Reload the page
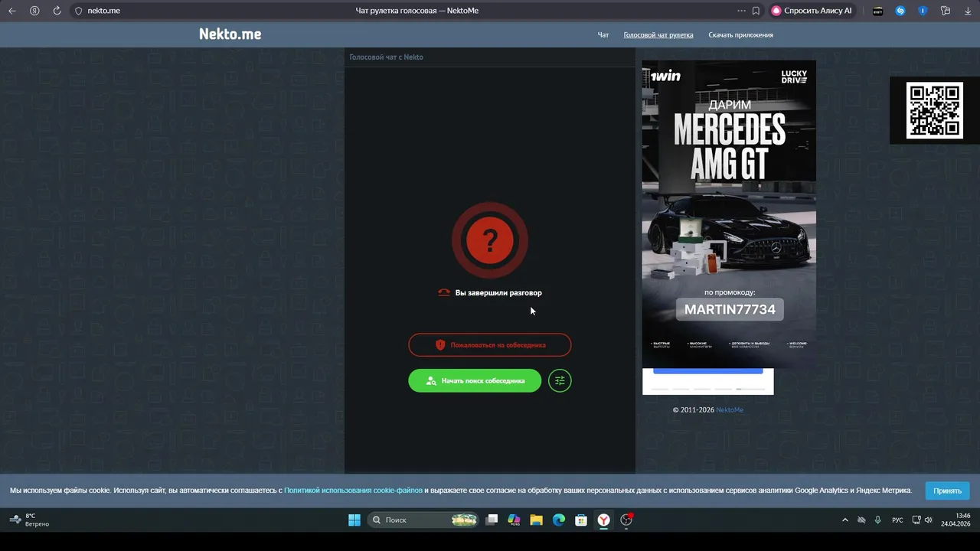The width and height of the screenshot is (980, 551). pos(57,11)
